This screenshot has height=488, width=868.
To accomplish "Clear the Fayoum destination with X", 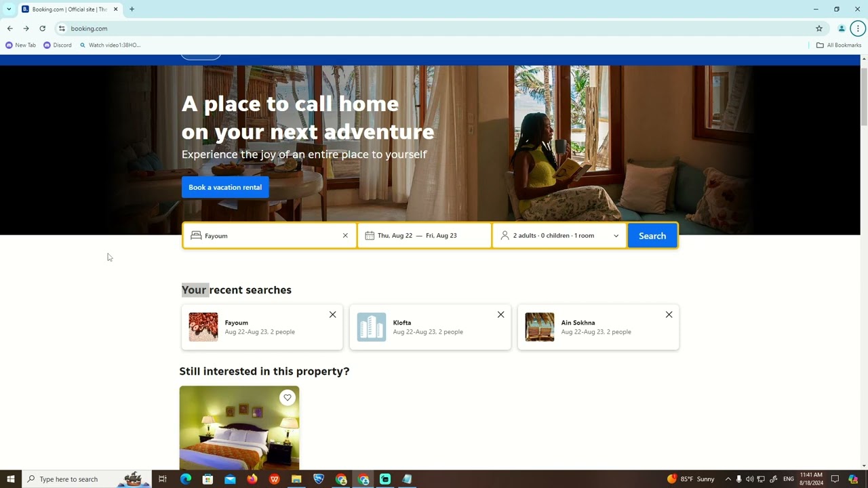I will 345,236.
